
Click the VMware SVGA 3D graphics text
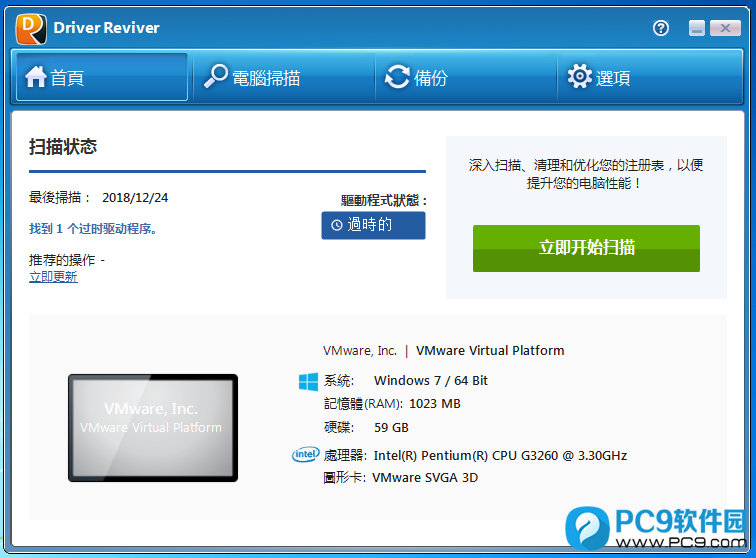(425, 478)
